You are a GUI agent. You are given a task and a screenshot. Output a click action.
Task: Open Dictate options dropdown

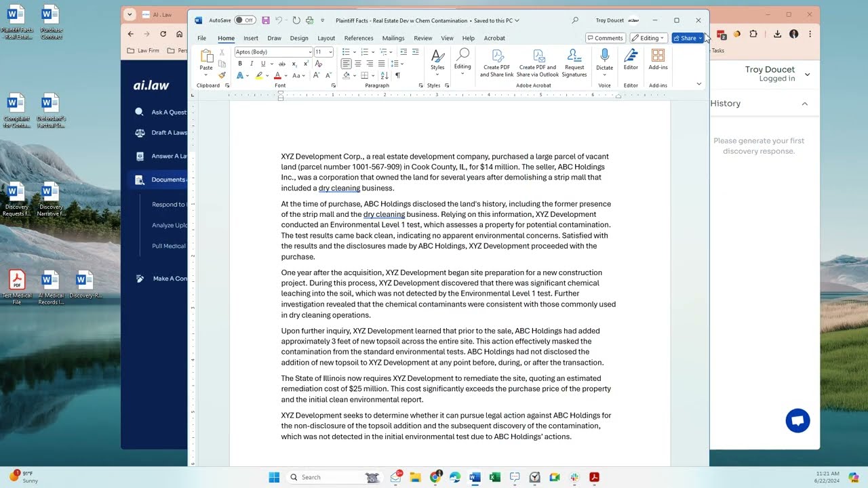[604, 74]
